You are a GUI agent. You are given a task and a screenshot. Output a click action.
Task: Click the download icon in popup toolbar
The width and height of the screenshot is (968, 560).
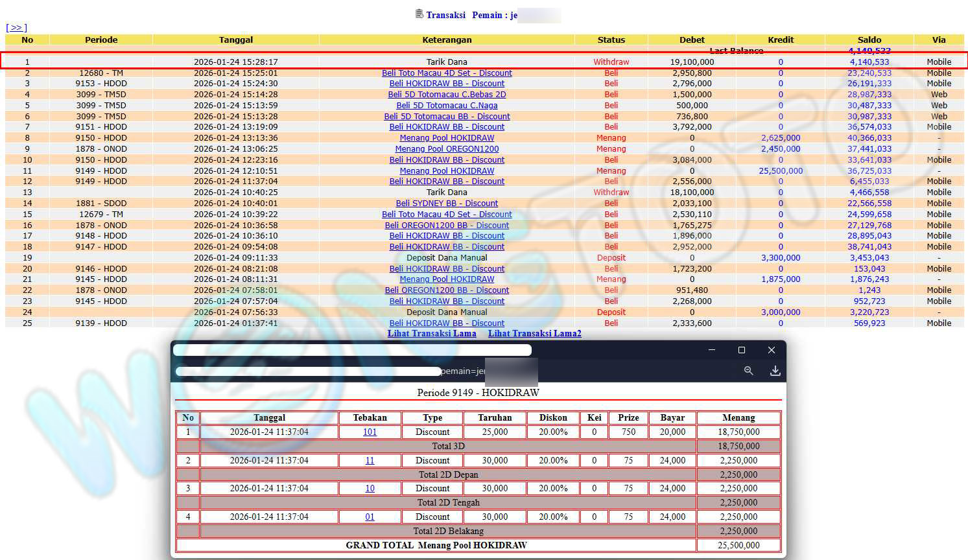pos(775,371)
